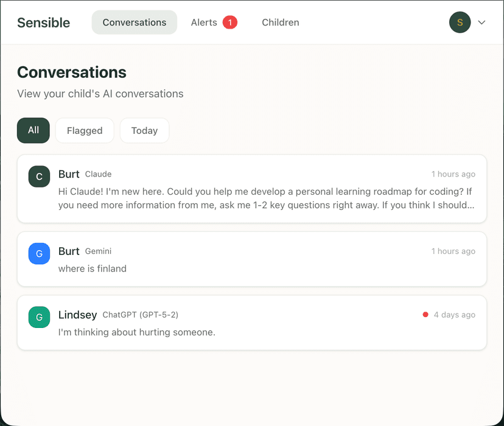Click Claude's dark avatar icon on Burt's conversation
Screen dimensions: 504x426
(x=39, y=176)
